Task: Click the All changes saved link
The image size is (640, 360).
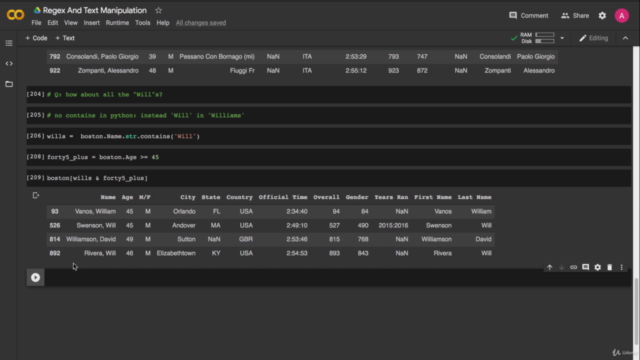Action: click(201, 23)
